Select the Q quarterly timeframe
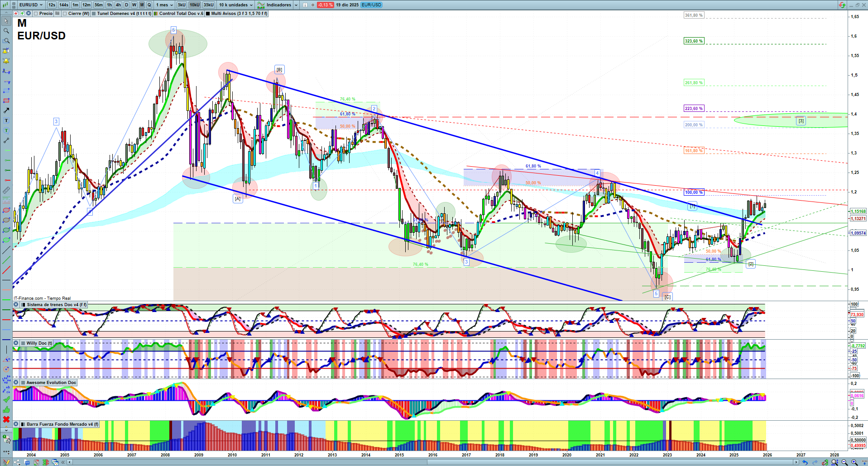The width and height of the screenshot is (868, 466). pos(149,5)
